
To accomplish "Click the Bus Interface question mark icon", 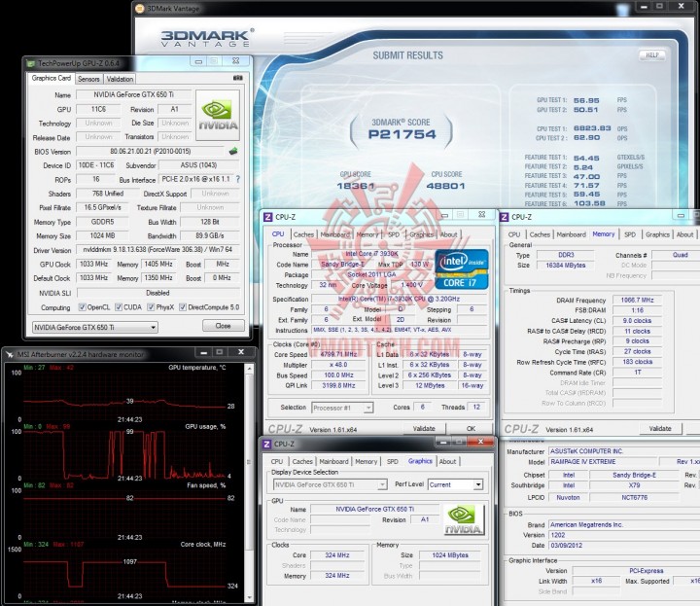I will coord(238,179).
